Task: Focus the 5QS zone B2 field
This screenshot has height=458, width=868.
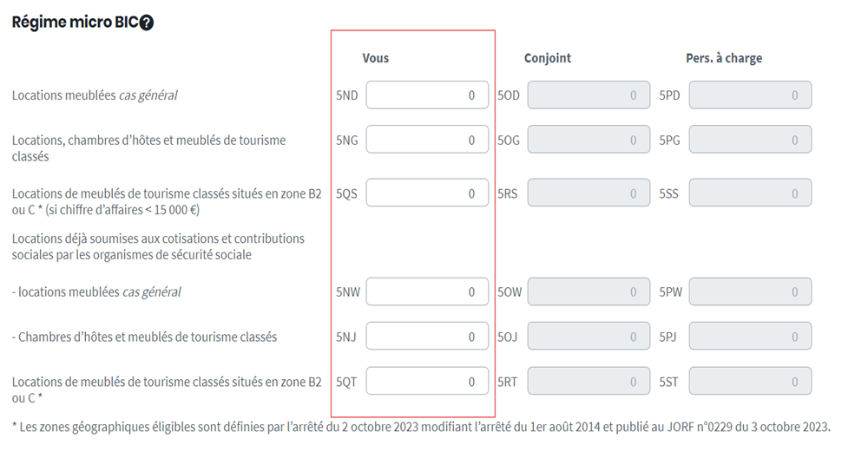Action: click(x=427, y=193)
